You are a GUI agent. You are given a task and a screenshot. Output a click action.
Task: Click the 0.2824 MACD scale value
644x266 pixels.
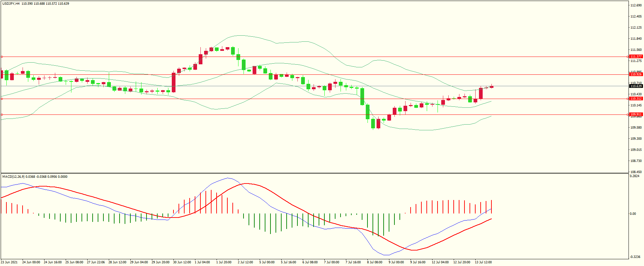click(x=635, y=176)
